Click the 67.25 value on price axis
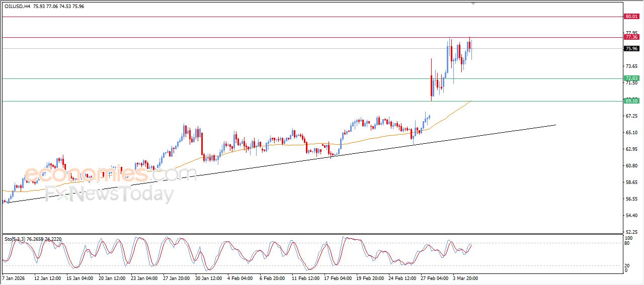 click(631, 116)
